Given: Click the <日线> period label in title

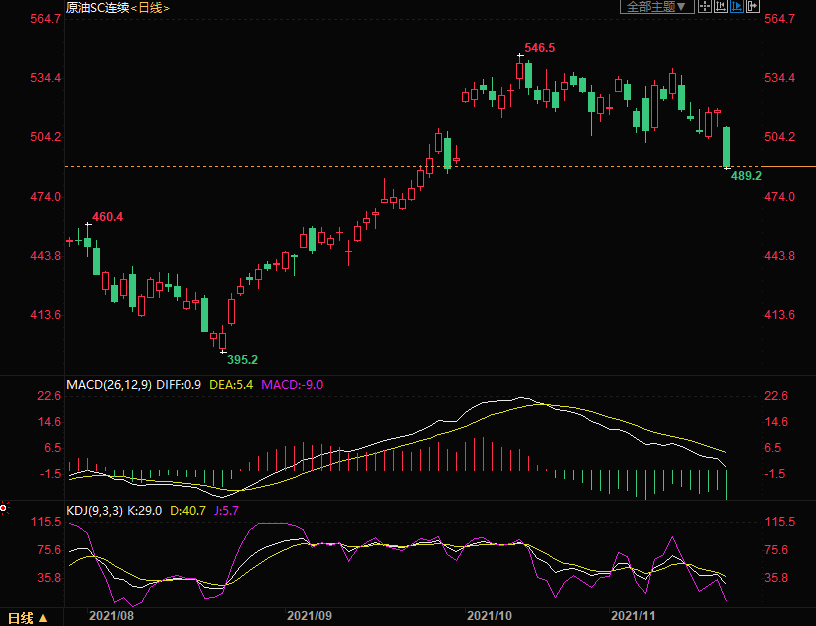Looking at the screenshot, I should click(x=150, y=7).
